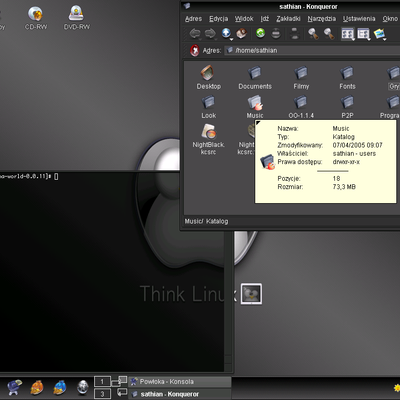Select the Look folder
400x400 pixels.
tap(209, 107)
